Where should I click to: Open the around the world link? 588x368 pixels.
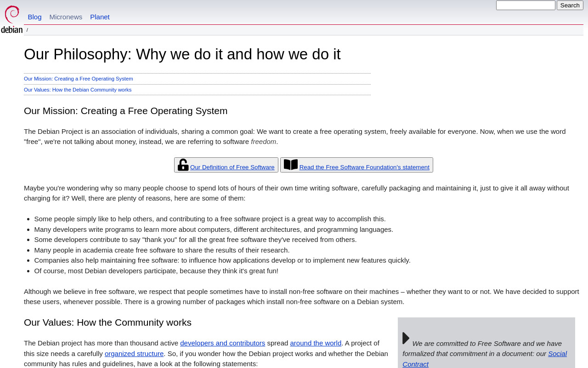point(316,343)
